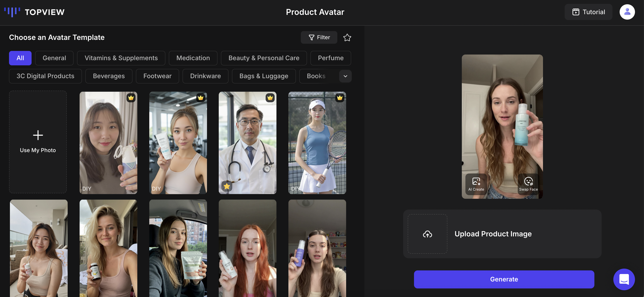Open the chat support bubble
The width and height of the screenshot is (644, 297).
[x=624, y=279]
